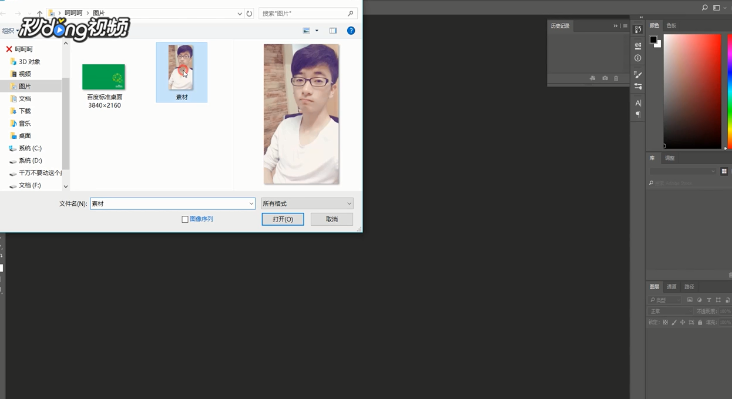
Task: Select 3D Objects in the sidebar
Action: [x=29, y=62]
